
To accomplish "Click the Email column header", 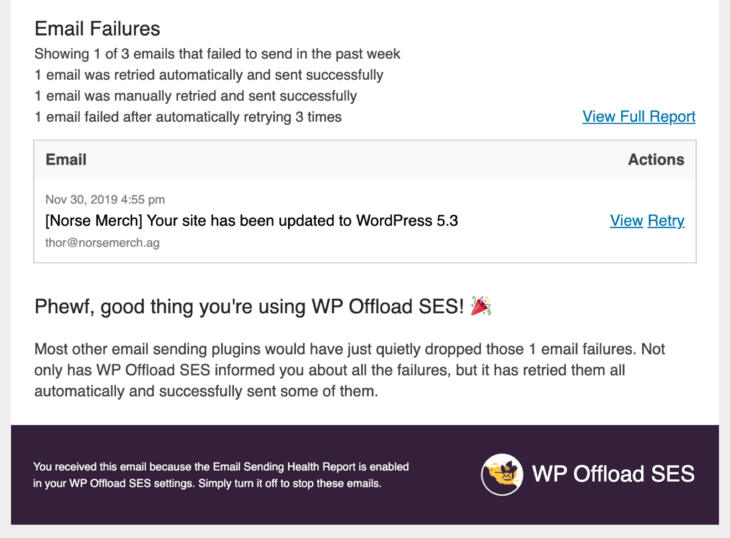I will 66,160.
